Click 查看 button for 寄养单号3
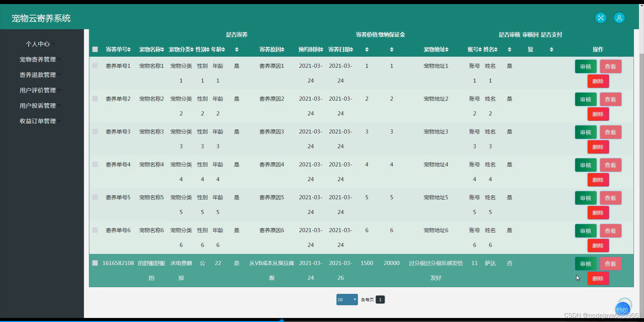The image size is (644, 322). click(610, 132)
